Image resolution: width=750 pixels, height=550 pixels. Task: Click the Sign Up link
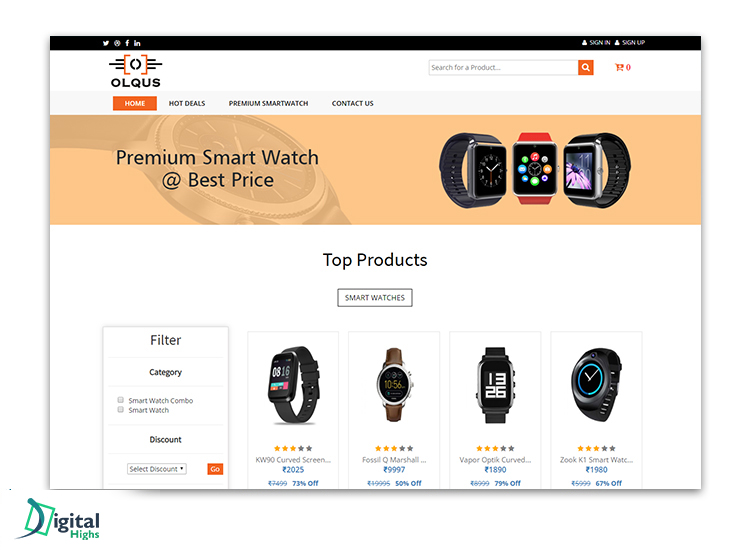click(x=633, y=43)
